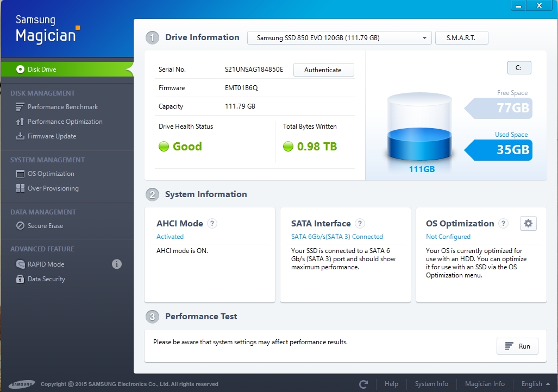Run the performance test
Viewport: 558px width, 392px height.
(517, 346)
